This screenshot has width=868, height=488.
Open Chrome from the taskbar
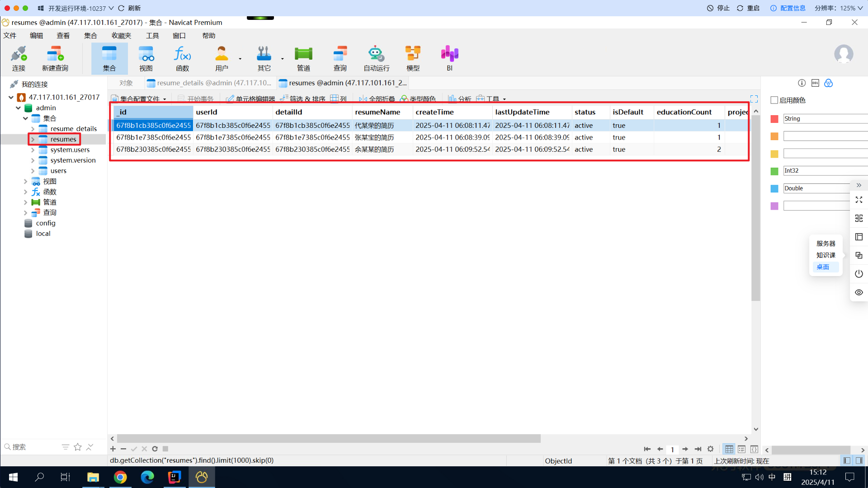tap(120, 477)
